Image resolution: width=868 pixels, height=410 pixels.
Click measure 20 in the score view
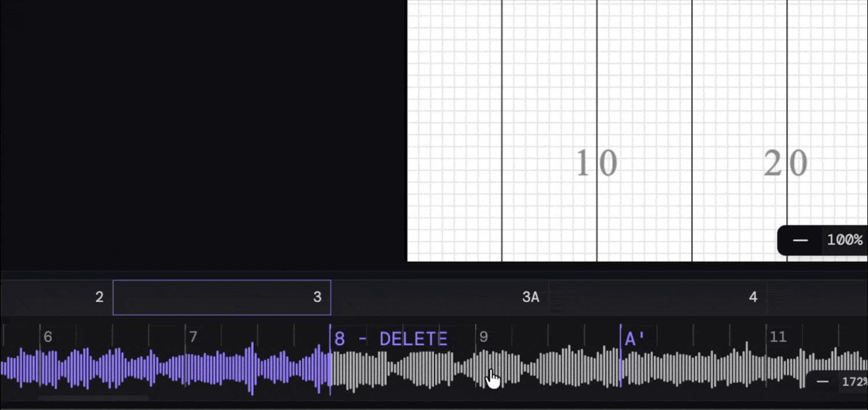[786, 162]
